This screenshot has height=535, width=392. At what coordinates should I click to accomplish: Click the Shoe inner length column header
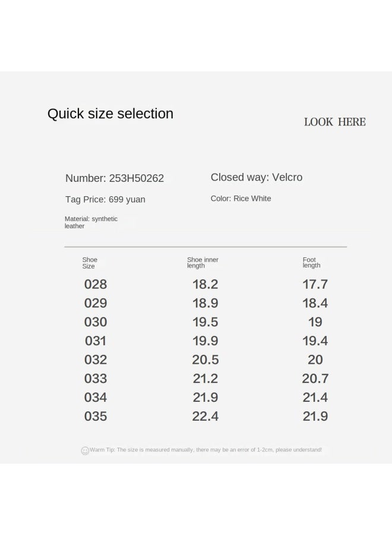pyautogui.click(x=203, y=262)
